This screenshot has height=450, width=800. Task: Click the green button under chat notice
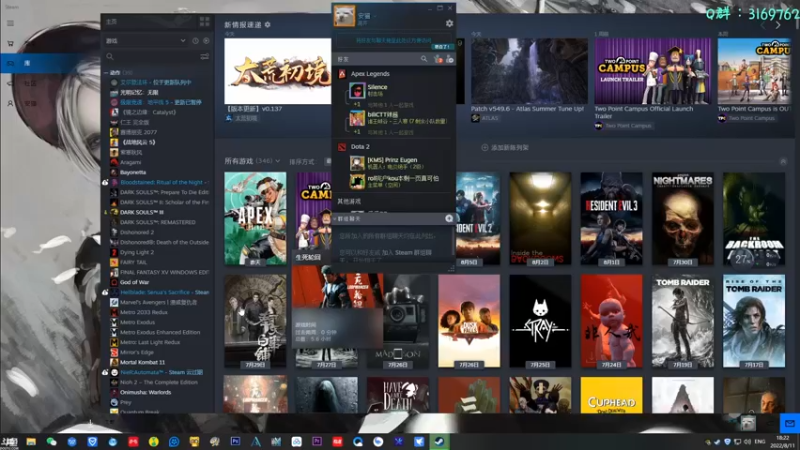[442, 47]
